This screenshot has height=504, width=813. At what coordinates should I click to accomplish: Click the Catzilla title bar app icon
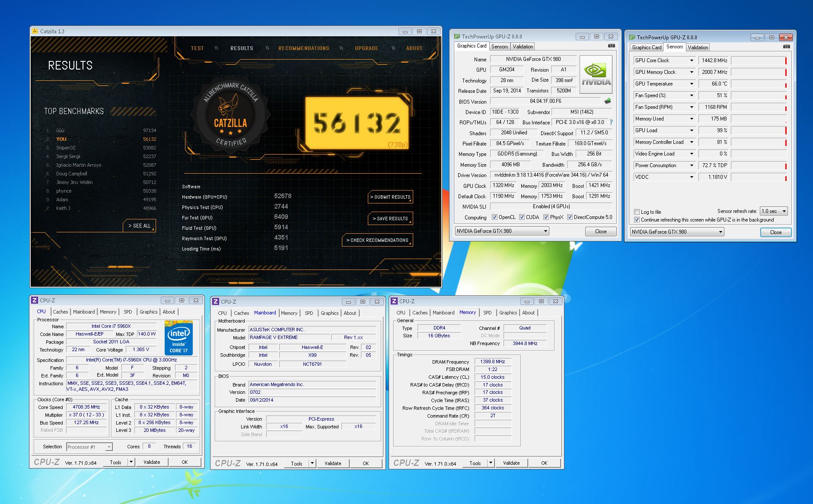coord(35,31)
